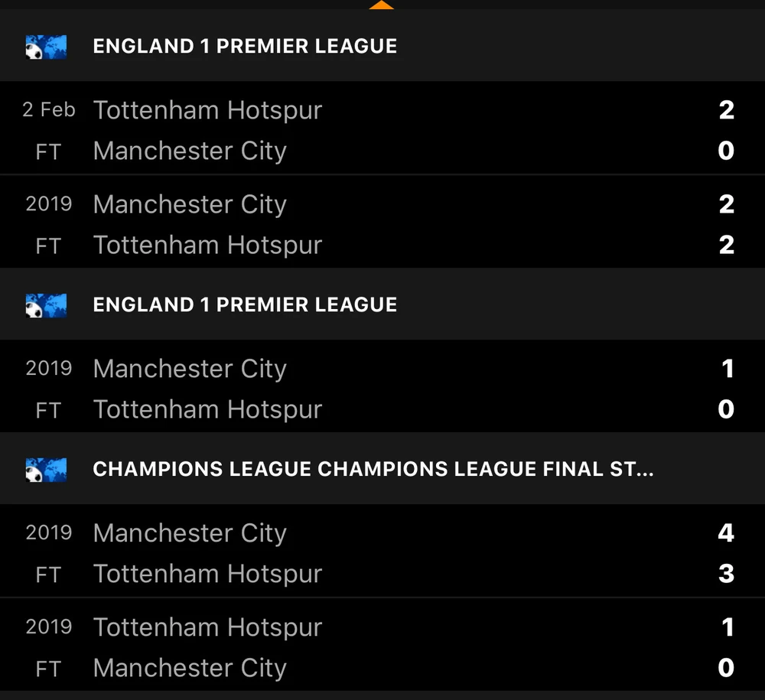Click the FT status under the 2 Feb date
The height and width of the screenshot is (700, 765).
coord(47,151)
